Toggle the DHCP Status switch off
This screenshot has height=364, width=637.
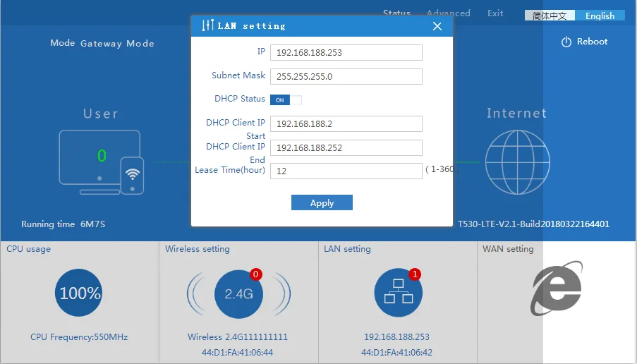pyautogui.click(x=286, y=100)
